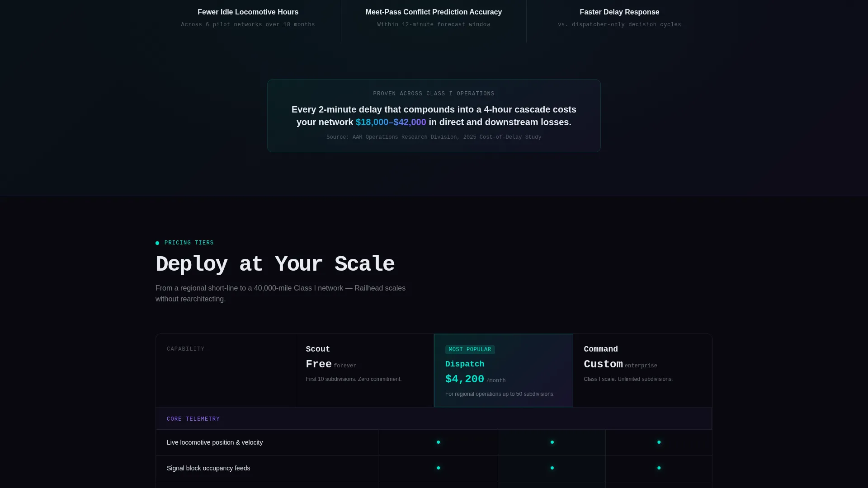
Task: Click Live locomotive position & velocity row label
Action: click(215, 442)
